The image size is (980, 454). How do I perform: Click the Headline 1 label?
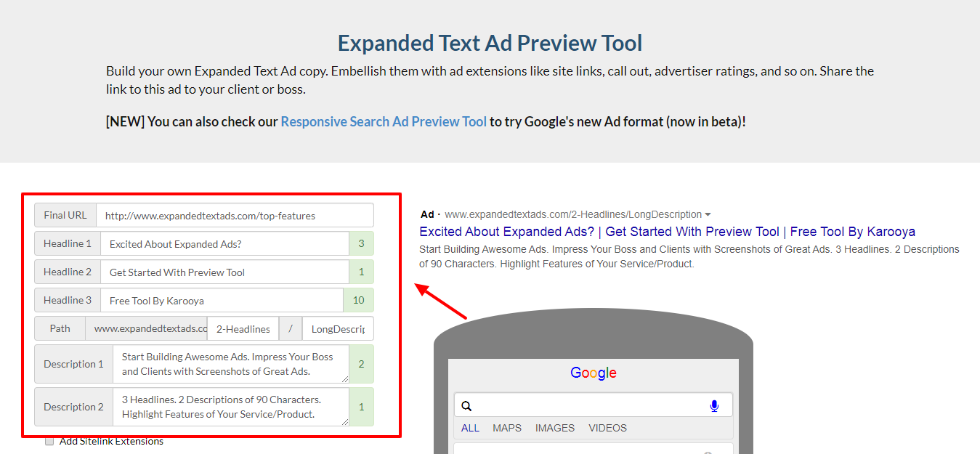[68, 244]
